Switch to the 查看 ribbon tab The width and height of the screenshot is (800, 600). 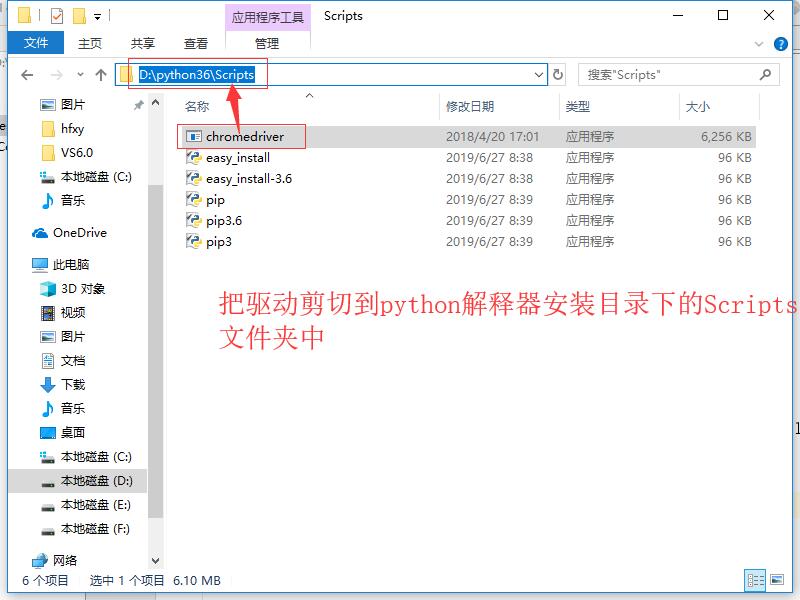[196, 44]
